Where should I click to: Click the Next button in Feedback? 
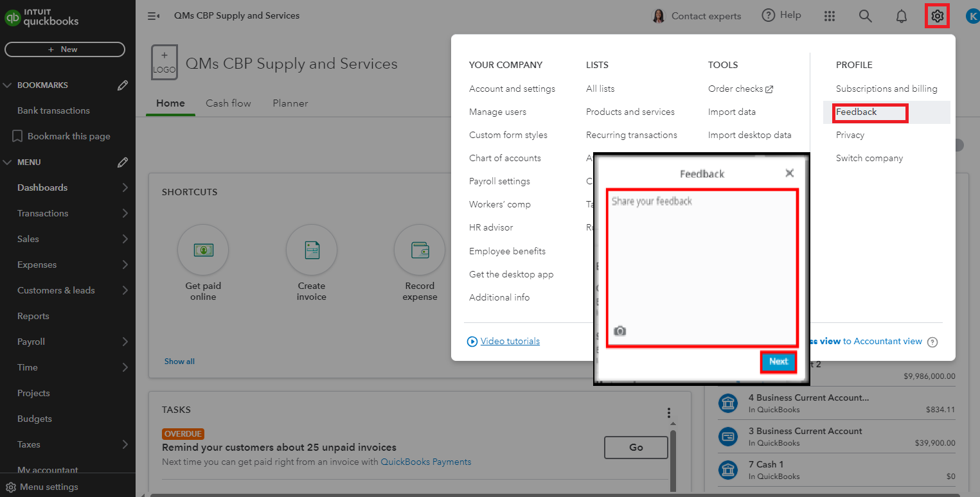(778, 362)
